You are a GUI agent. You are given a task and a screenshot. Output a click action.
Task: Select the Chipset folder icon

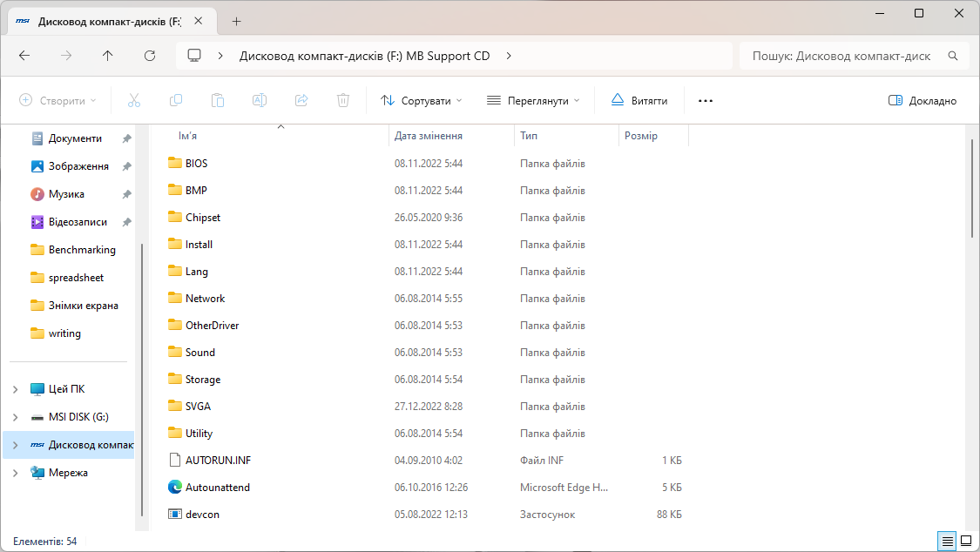coord(175,218)
